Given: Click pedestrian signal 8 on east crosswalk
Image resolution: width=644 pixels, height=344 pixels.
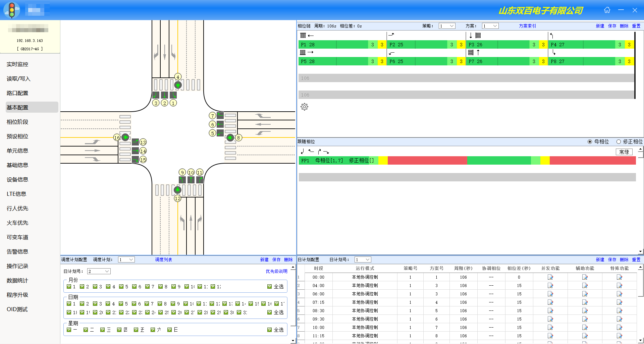Looking at the screenshot, I should tap(230, 137).
